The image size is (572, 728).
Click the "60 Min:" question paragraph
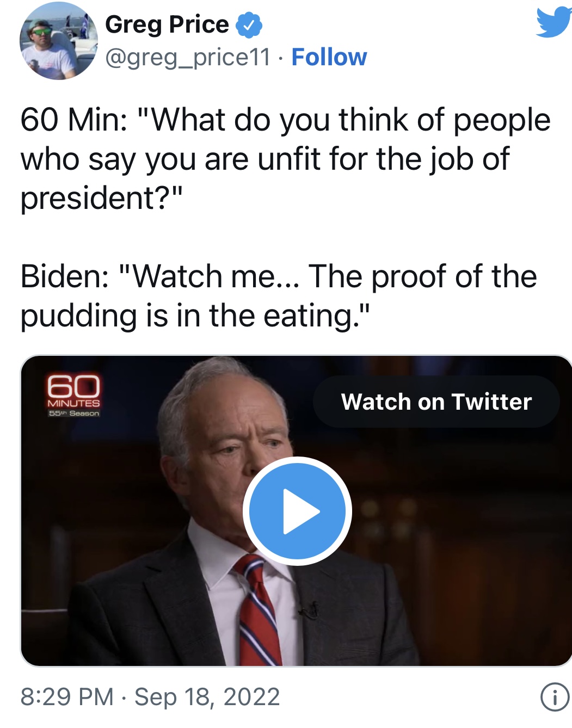click(285, 158)
